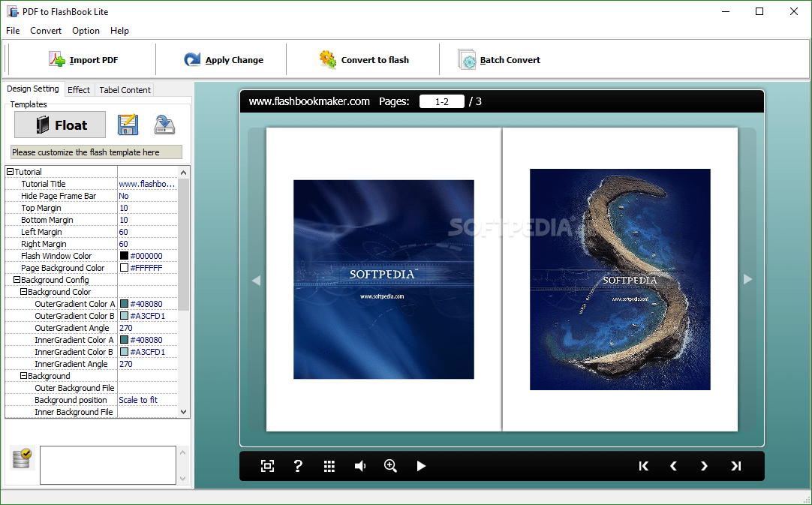This screenshot has width=812, height=505.
Task: Open the viewer help question mark
Action: coord(298,466)
